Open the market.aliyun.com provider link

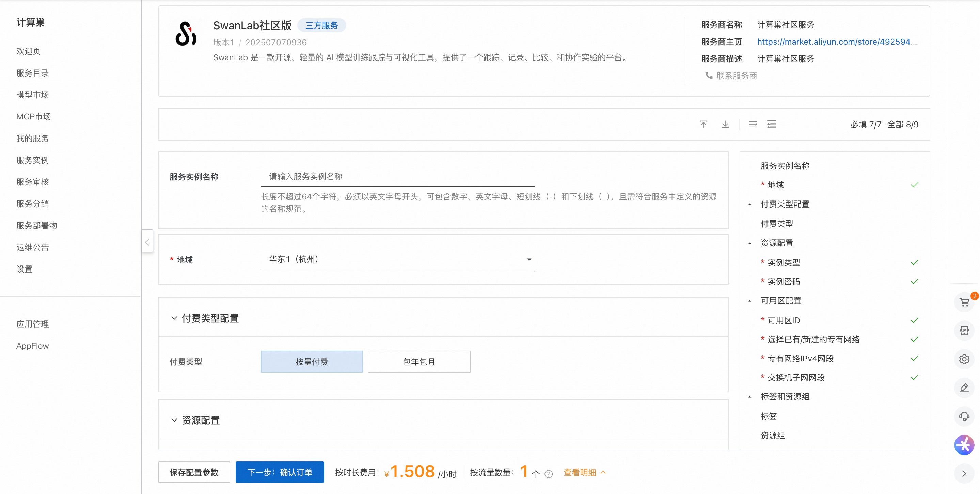(837, 42)
